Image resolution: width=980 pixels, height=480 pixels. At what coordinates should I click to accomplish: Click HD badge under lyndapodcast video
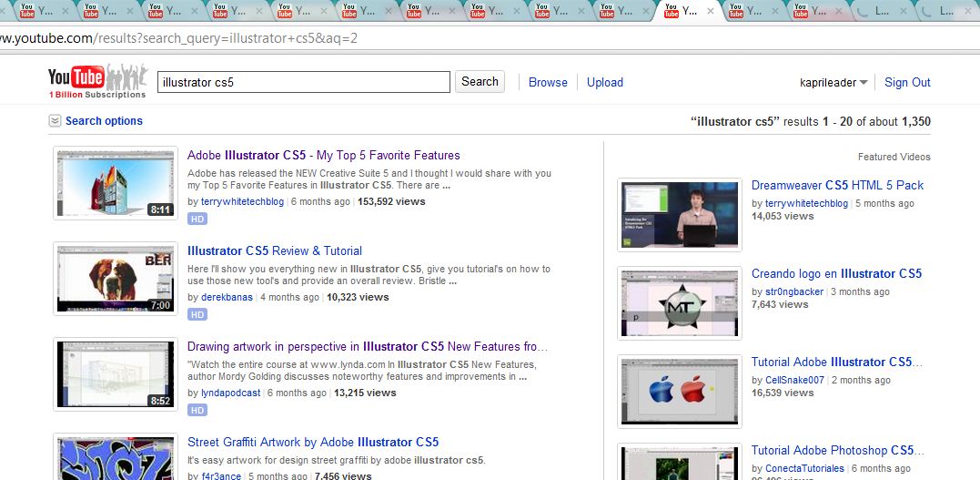pos(197,410)
